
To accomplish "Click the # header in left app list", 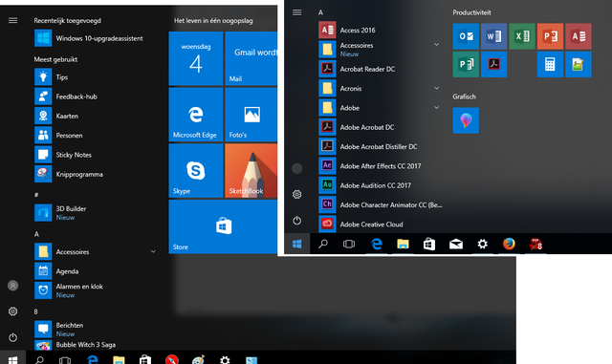I will click(x=36, y=195).
